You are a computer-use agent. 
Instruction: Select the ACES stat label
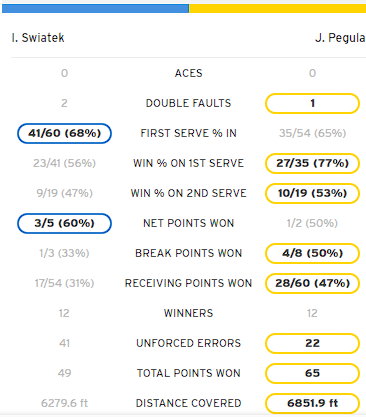click(188, 73)
